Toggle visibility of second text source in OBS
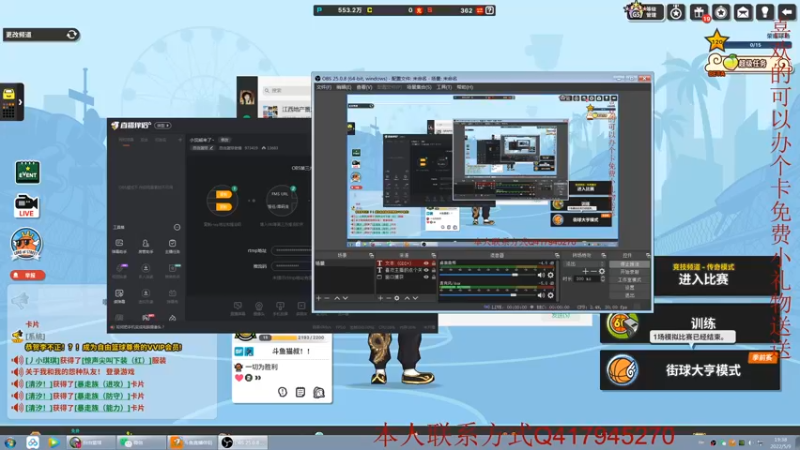This screenshot has height=450, width=800. tap(426, 270)
